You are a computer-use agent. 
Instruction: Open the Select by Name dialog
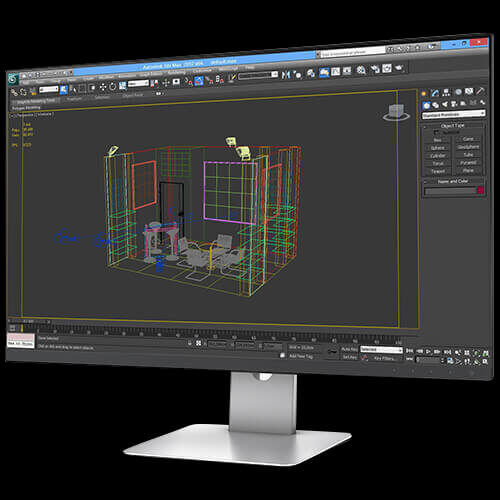[74, 90]
